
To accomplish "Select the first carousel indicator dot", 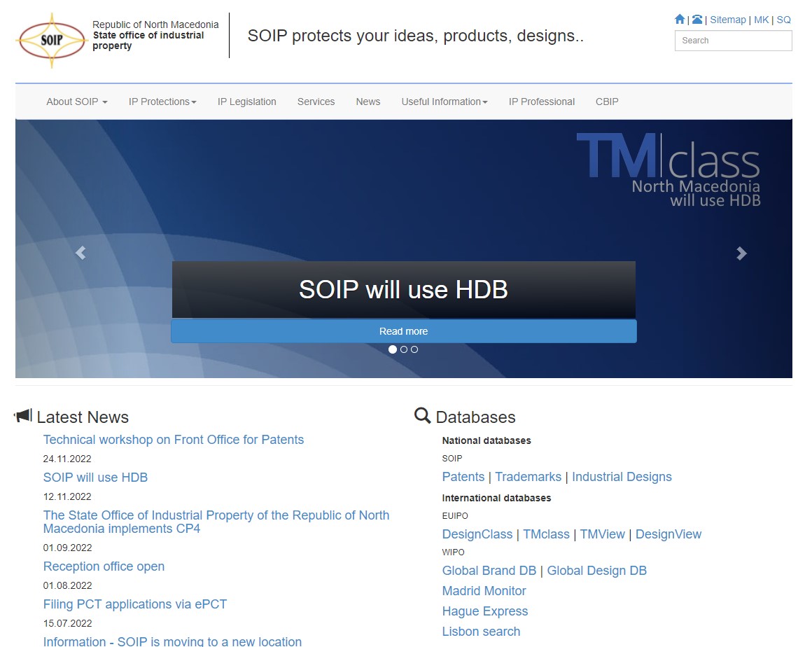I will (x=393, y=349).
